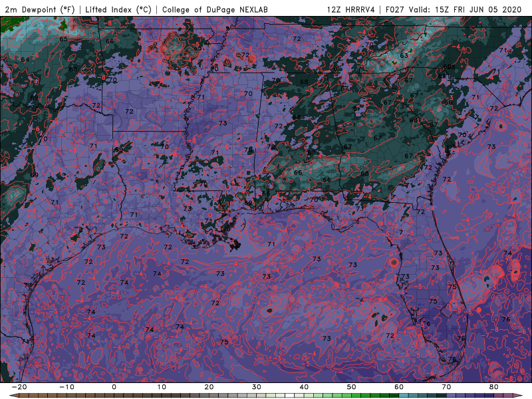Click the 'F027 Valid: 15Z FRI JUN 05 2020' text
532x399 pixels.
point(454,9)
